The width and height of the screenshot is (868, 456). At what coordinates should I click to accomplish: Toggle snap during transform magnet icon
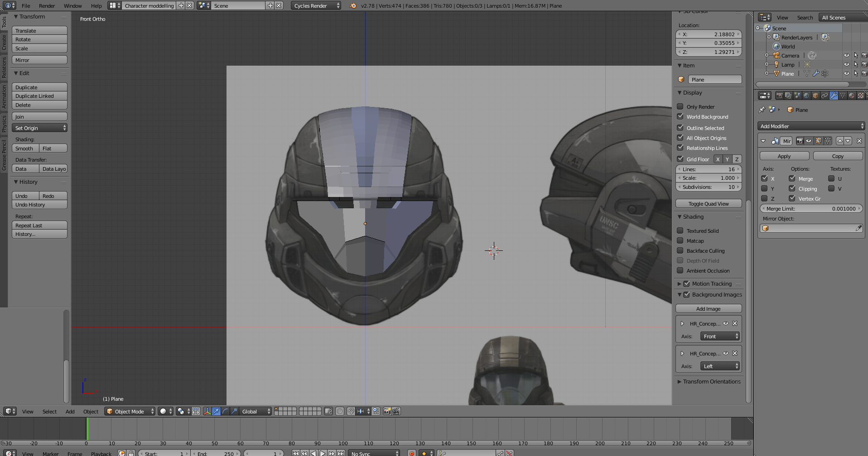tap(351, 411)
